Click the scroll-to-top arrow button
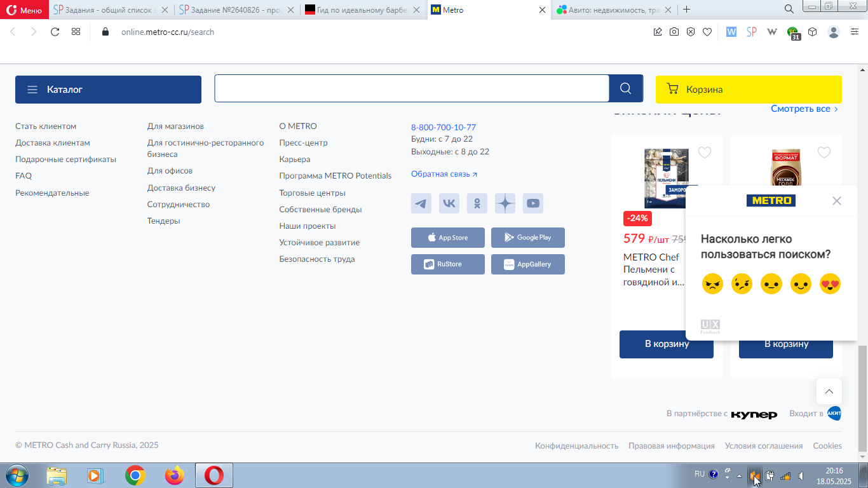Image resolution: width=868 pixels, height=488 pixels. (829, 391)
